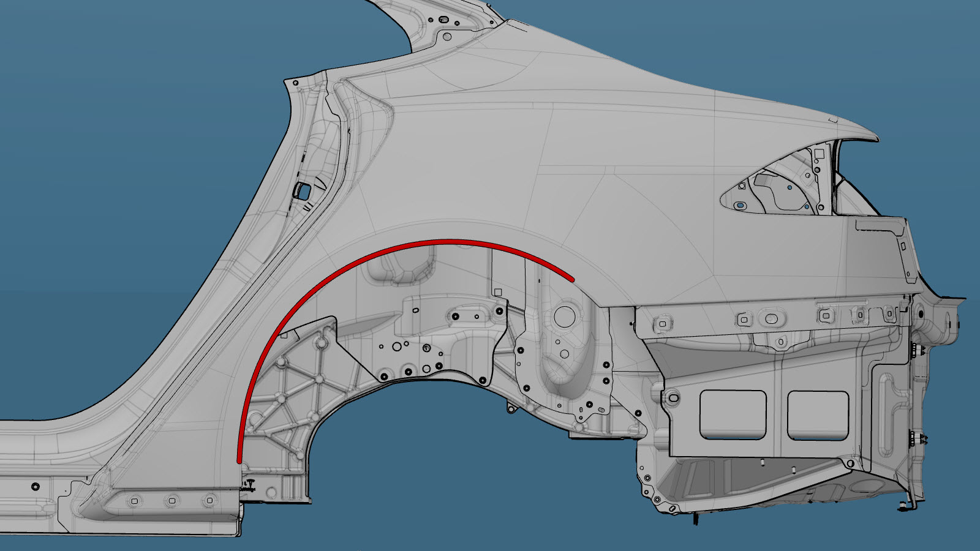Click the upper right end of red arch line
The image size is (980, 551).
pyautogui.click(x=571, y=279)
